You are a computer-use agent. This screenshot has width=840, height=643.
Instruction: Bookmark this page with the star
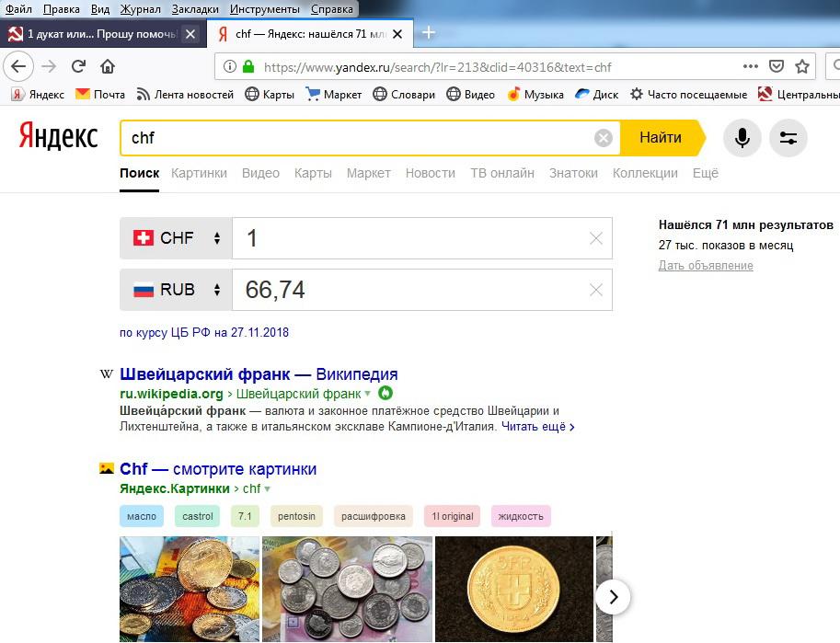802,66
